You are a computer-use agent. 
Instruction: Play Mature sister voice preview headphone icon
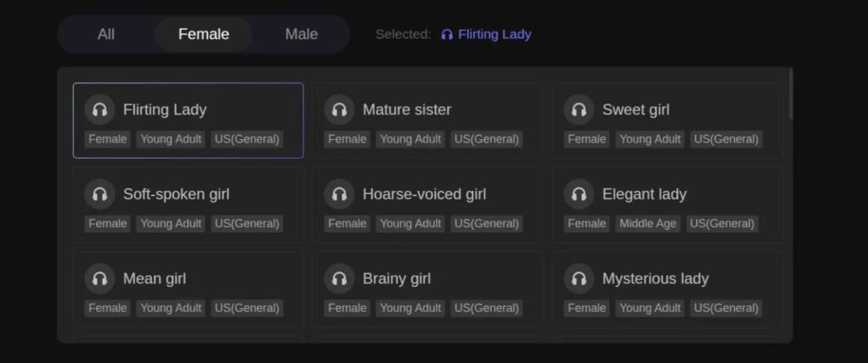pos(339,109)
